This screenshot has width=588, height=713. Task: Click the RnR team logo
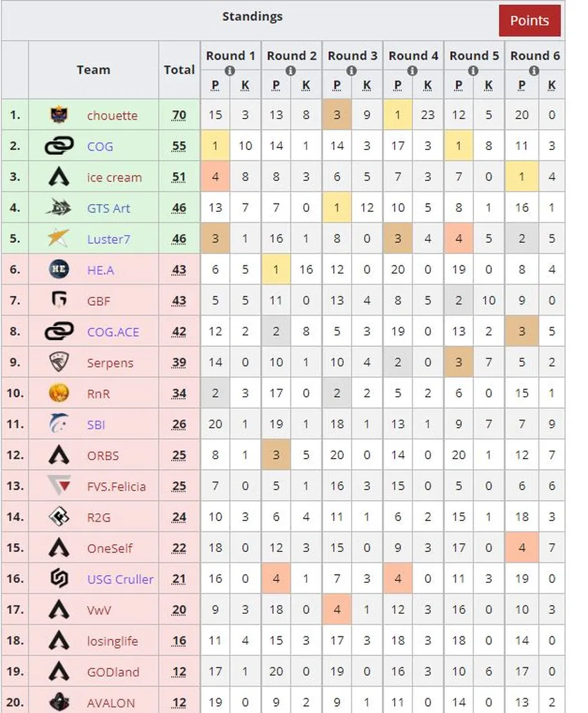click(59, 394)
